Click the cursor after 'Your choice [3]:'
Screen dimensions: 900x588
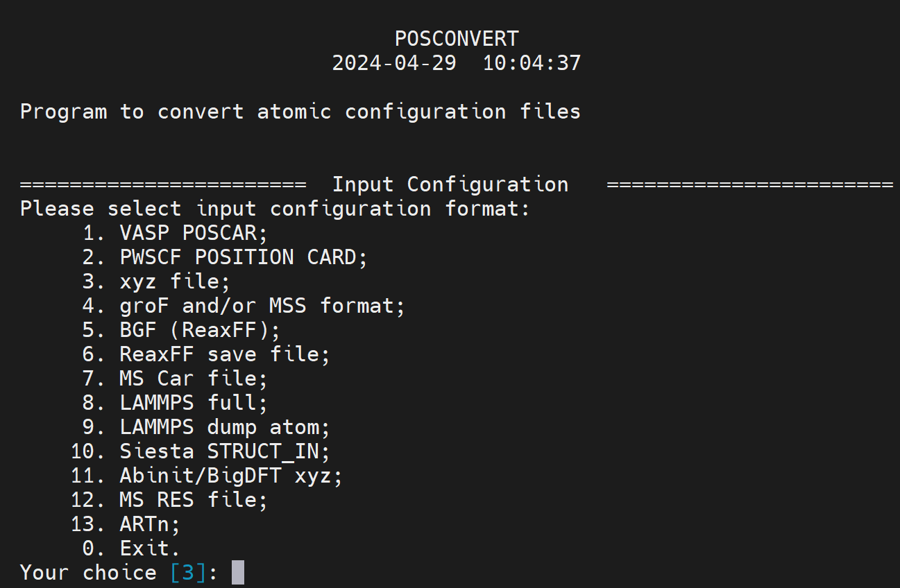tap(237, 573)
